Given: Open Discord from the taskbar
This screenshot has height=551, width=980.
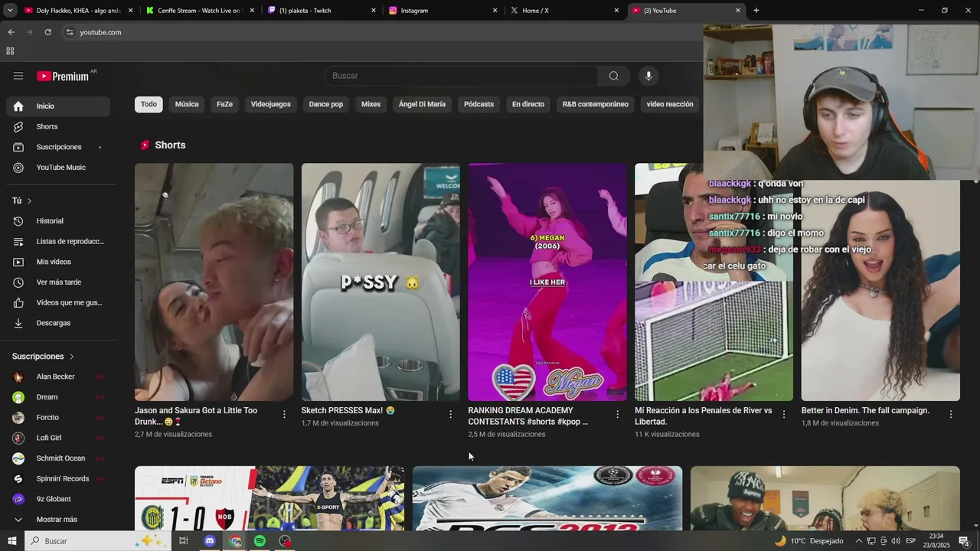Looking at the screenshot, I should [210, 541].
